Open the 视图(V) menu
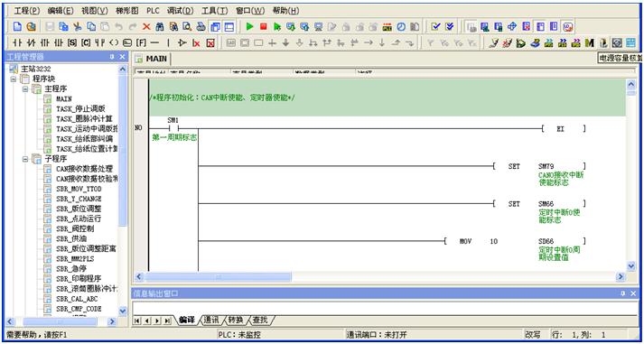The height and width of the screenshot is (344, 644). click(95, 11)
